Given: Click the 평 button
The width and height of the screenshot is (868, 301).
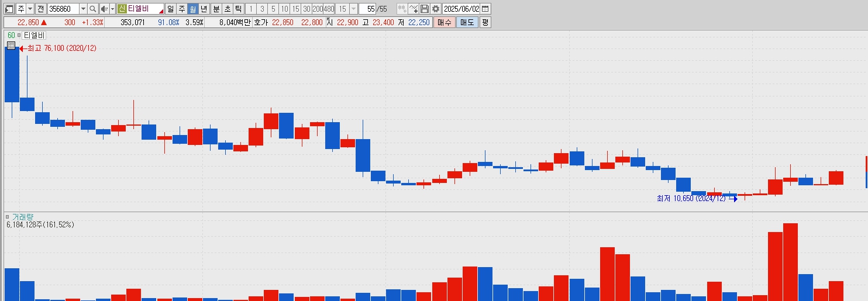Looking at the screenshot, I should 485,22.
